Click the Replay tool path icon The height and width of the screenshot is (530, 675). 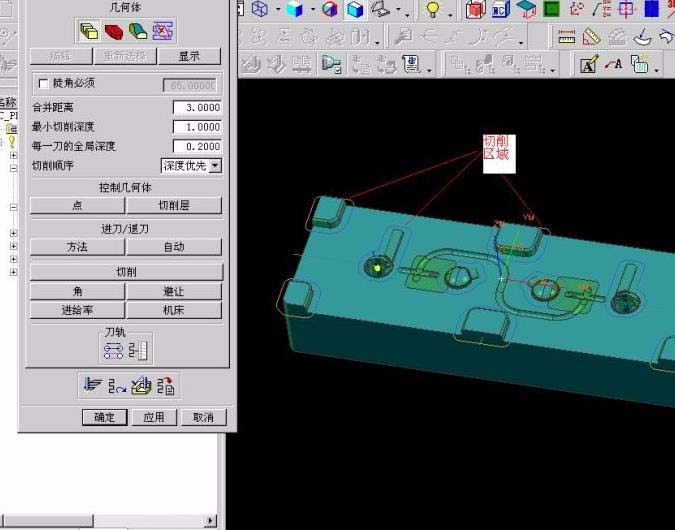tap(116, 385)
